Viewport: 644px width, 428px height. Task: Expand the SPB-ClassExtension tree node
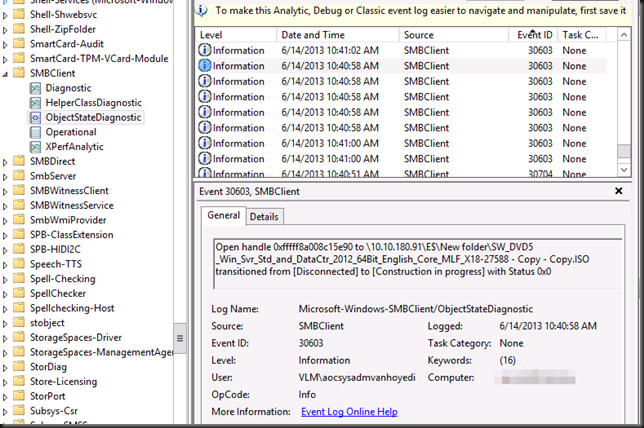5,236
